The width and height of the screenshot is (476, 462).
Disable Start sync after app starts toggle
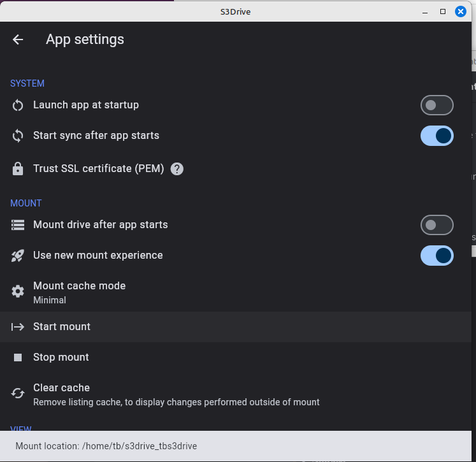(437, 136)
